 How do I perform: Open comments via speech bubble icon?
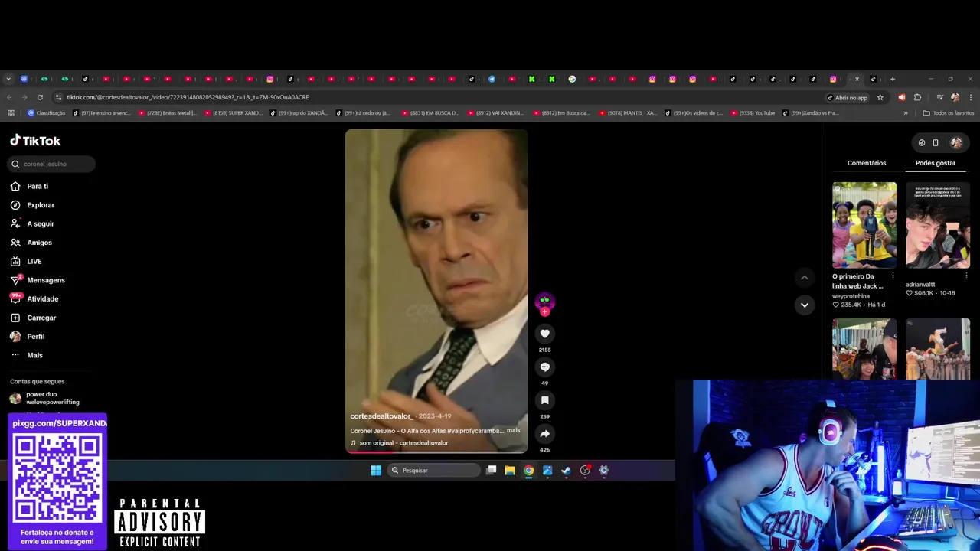click(544, 367)
